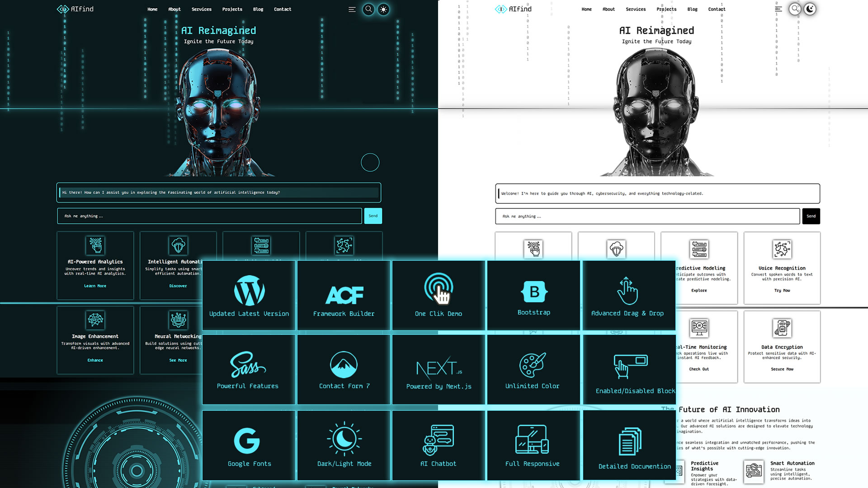
Task: Select Contact in light theme navigation
Action: (717, 9)
